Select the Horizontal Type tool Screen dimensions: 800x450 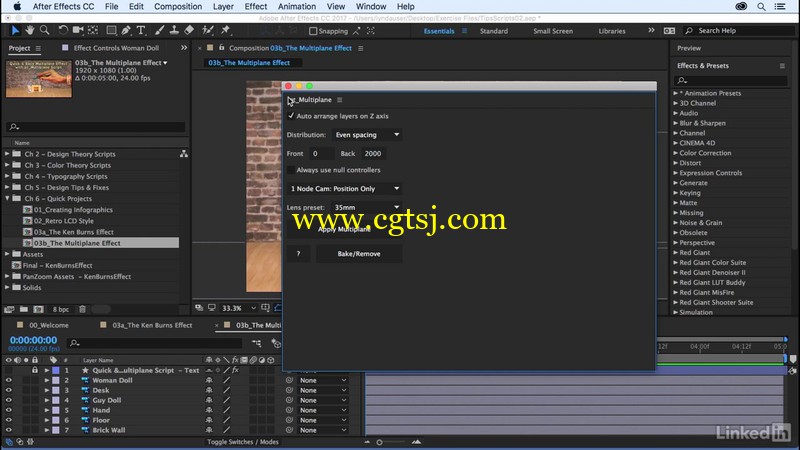coord(141,31)
